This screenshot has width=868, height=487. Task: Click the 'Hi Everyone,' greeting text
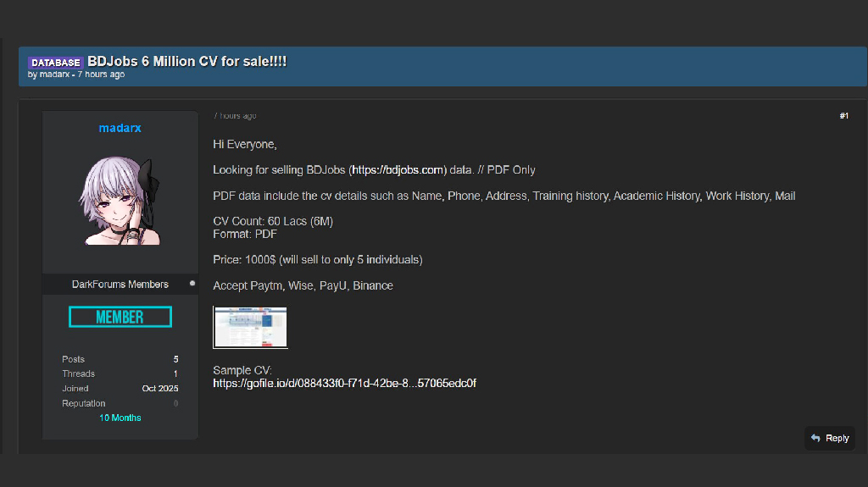(245, 145)
